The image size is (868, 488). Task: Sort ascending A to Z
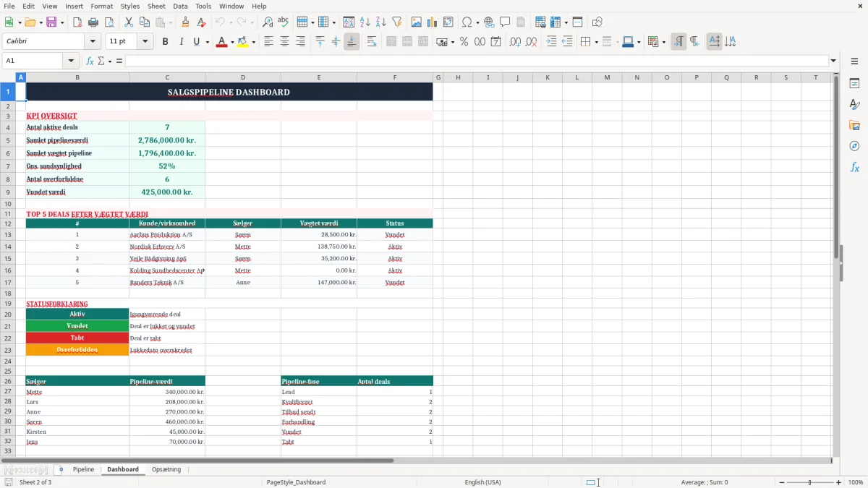click(365, 22)
